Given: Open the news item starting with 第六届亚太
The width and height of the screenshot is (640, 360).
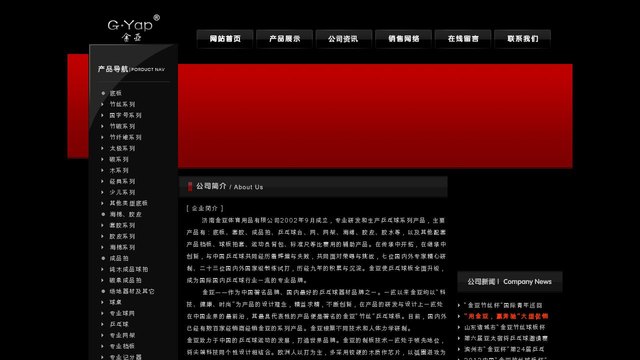Looking at the screenshot, I should pyautogui.click(x=506, y=338).
